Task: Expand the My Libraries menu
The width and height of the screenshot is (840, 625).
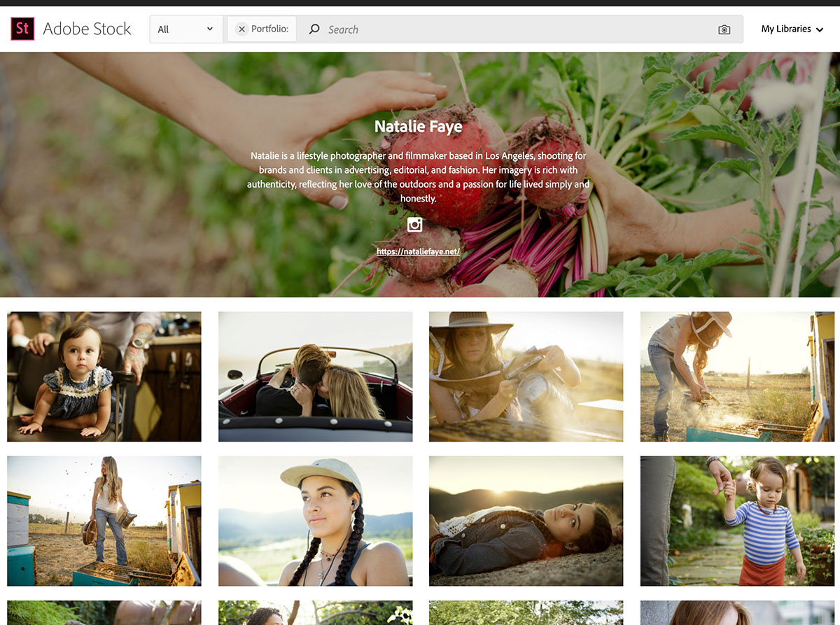Action: pyautogui.click(x=792, y=29)
